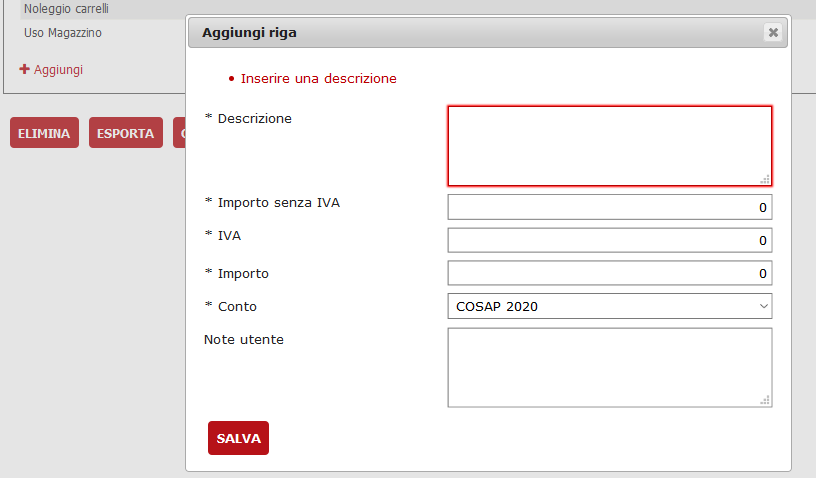Click the ESPORTA button
816x478 pixels.
click(x=125, y=133)
